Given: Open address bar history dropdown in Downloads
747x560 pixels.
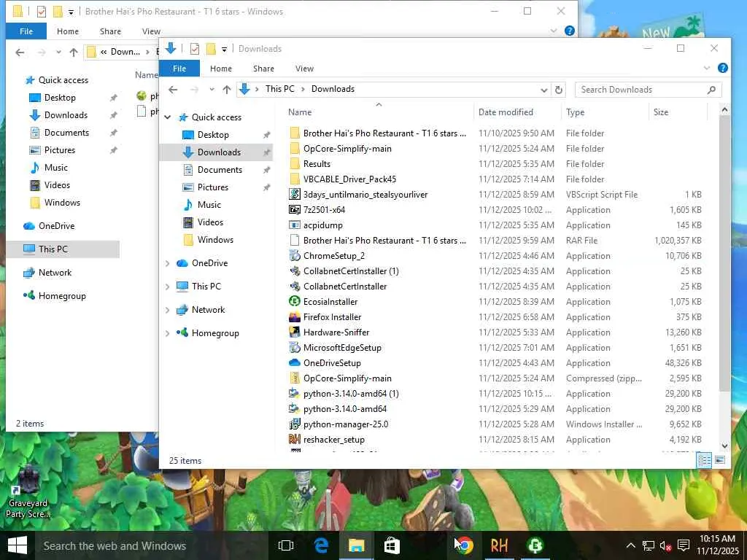Looking at the screenshot, I should pos(543,90).
